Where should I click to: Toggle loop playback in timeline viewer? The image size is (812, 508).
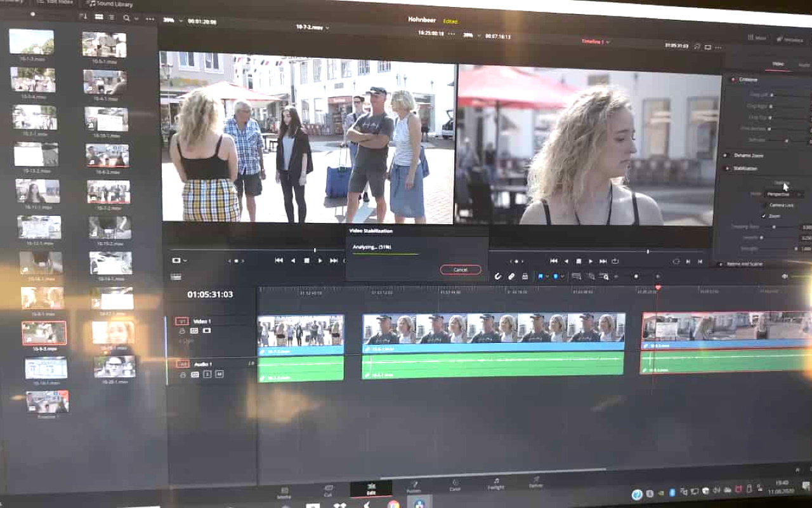pos(615,261)
